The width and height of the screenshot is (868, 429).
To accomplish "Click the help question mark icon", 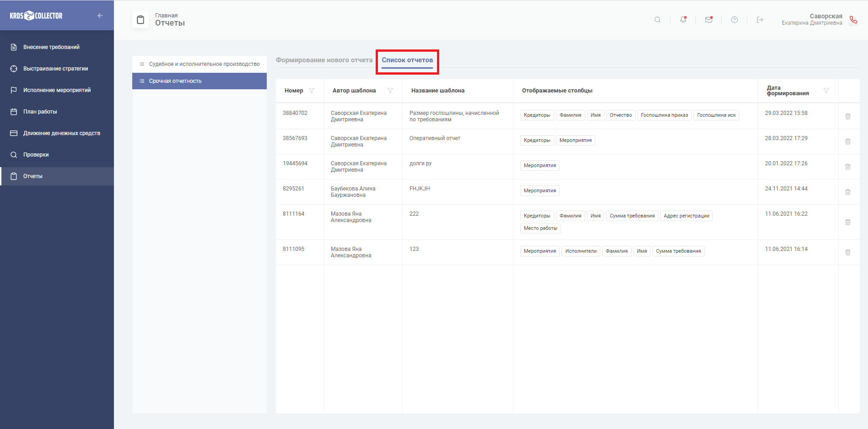I will click(734, 20).
